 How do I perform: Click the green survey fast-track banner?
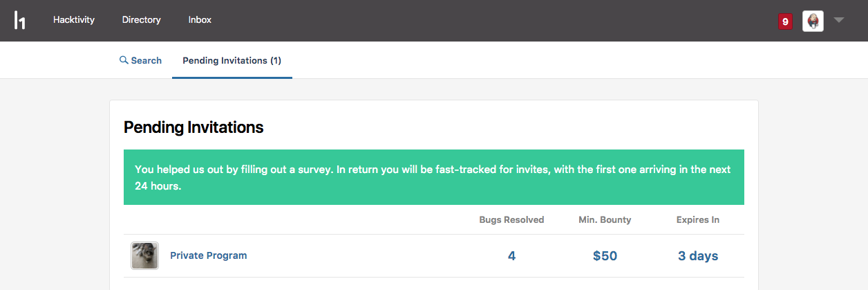point(433,177)
